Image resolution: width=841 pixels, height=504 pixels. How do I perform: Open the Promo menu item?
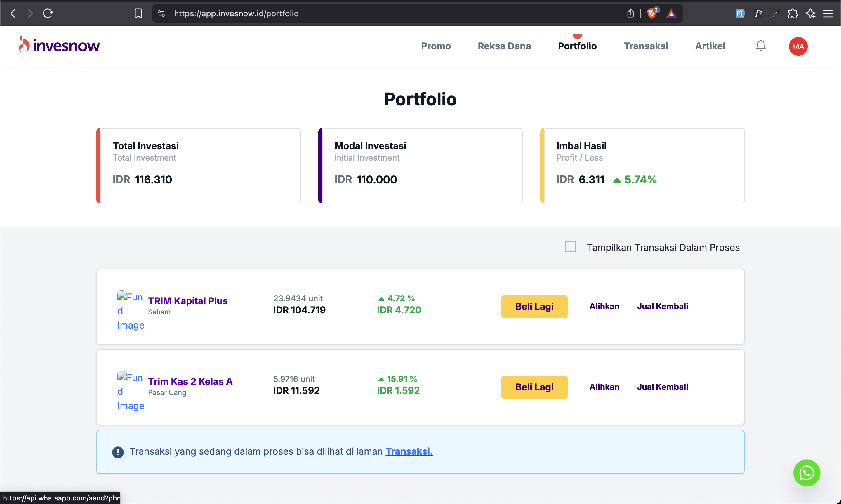pyautogui.click(x=436, y=46)
